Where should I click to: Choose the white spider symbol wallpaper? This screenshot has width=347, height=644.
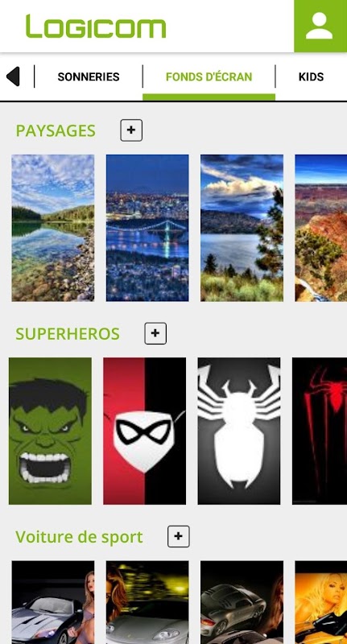[x=239, y=431]
